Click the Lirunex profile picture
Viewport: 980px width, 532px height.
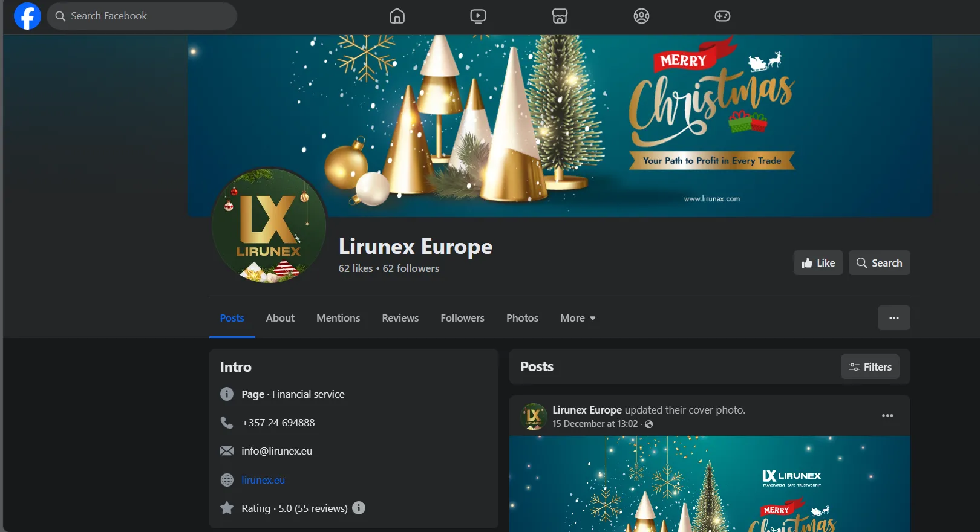pyautogui.click(x=269, y=226)
